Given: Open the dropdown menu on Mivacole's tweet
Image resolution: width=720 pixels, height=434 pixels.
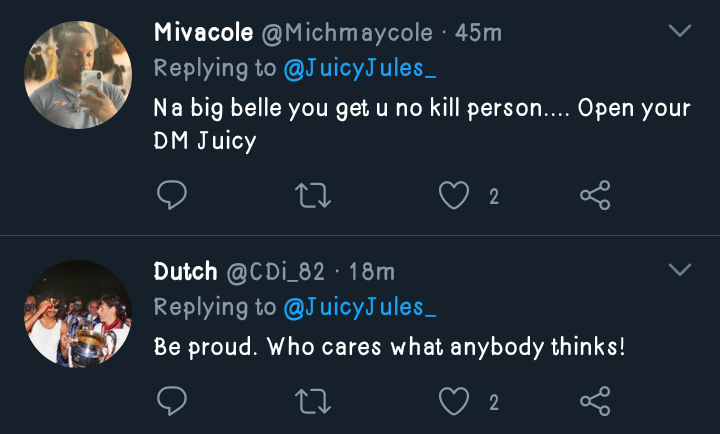Looking at the screenshot, I should click(x=680, y=32).
